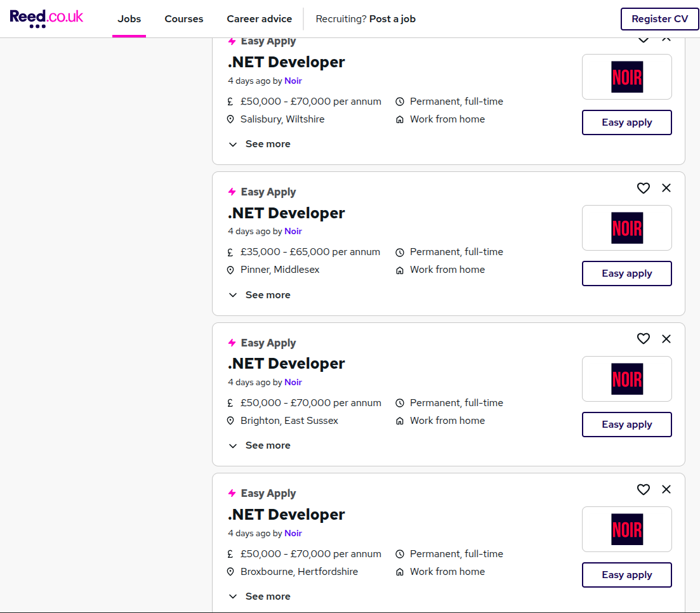Dismiss the Brighton job with the X icon
Image resolution: width=700 pixels, height=613 pixels.
666,339
